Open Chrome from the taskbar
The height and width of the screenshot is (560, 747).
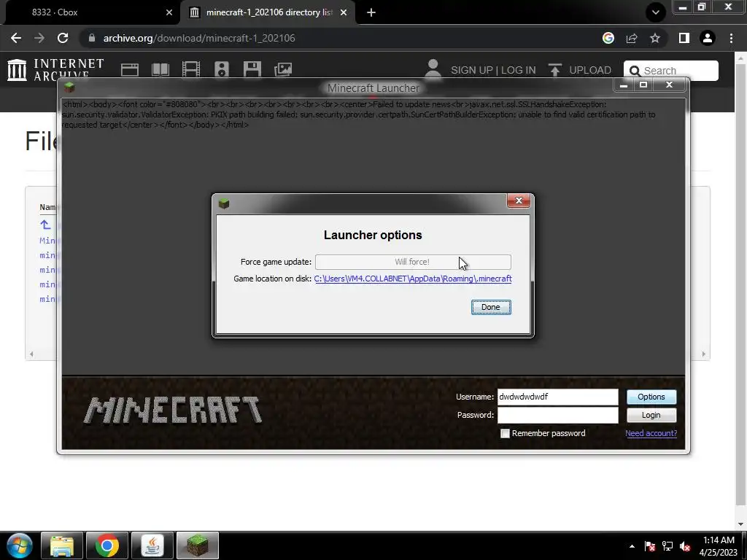pyautogui.click(x=107, y=545)
